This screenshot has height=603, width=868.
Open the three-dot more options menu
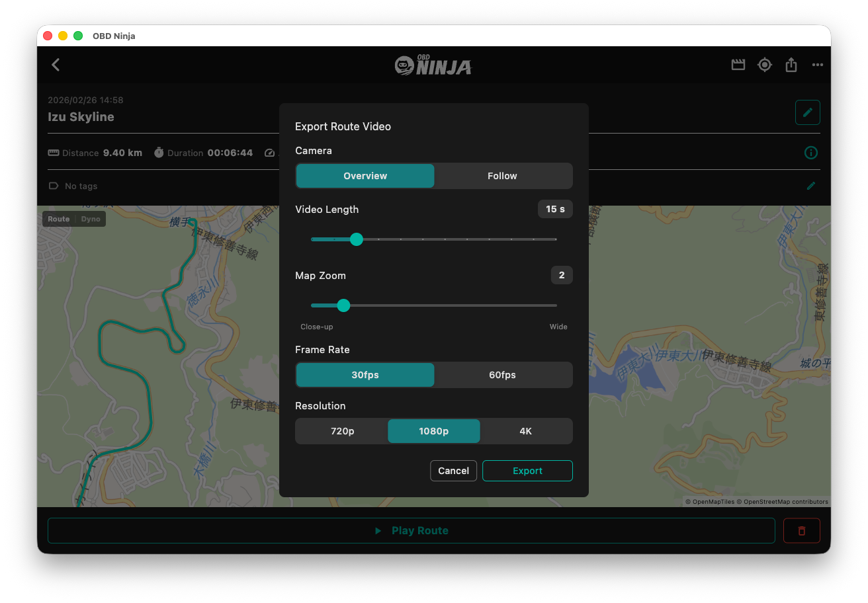(818, 65)
